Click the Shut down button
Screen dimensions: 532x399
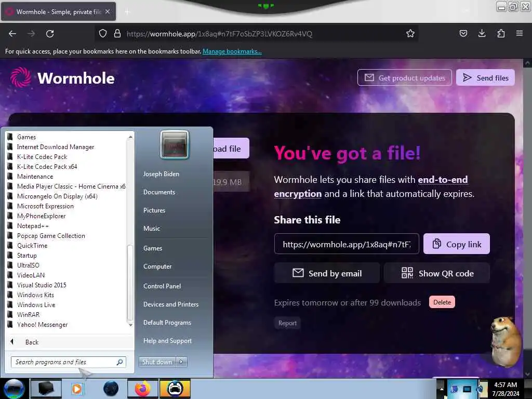point(157,362)
